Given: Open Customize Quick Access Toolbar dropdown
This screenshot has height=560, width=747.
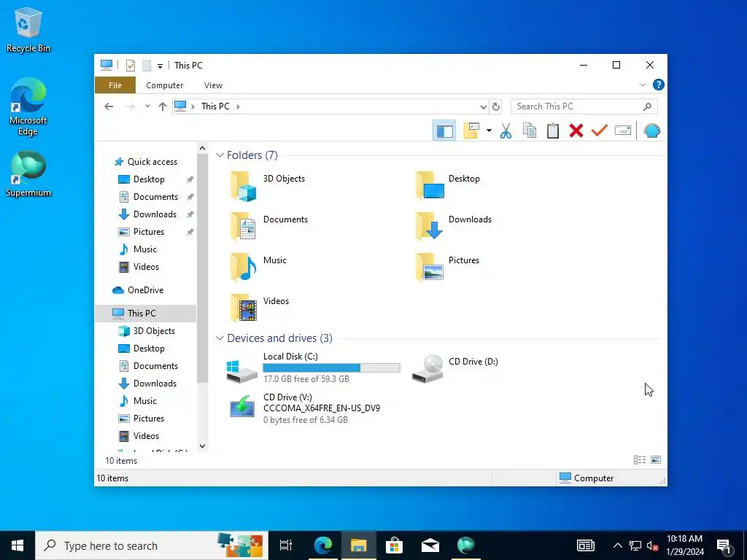Looking at the screenshot, I should [160, 66].
